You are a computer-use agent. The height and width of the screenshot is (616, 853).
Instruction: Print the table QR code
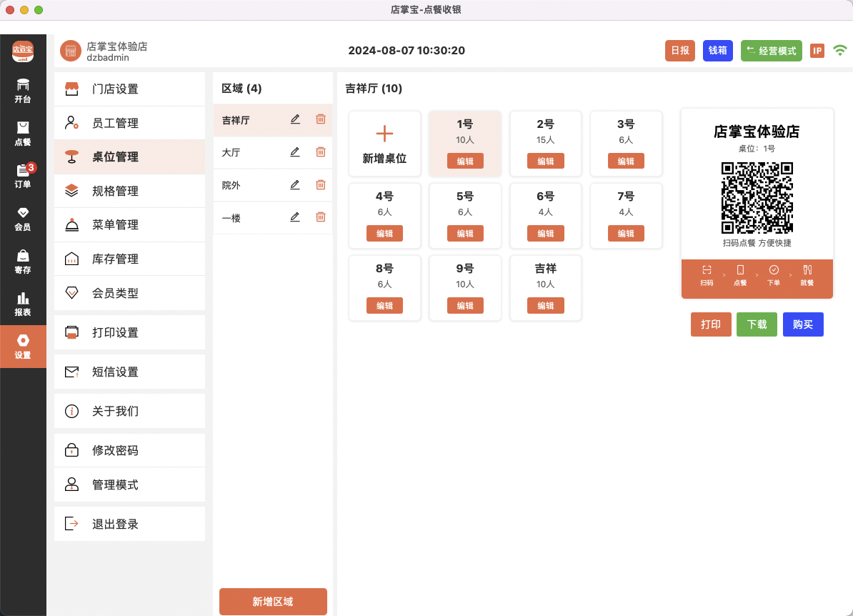pos(711,324)
